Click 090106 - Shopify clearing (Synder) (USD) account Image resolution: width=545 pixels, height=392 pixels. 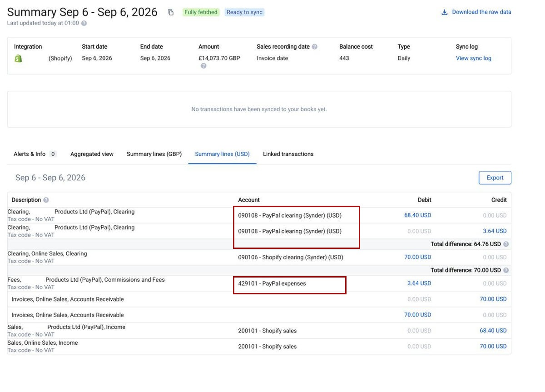(291, 257)
